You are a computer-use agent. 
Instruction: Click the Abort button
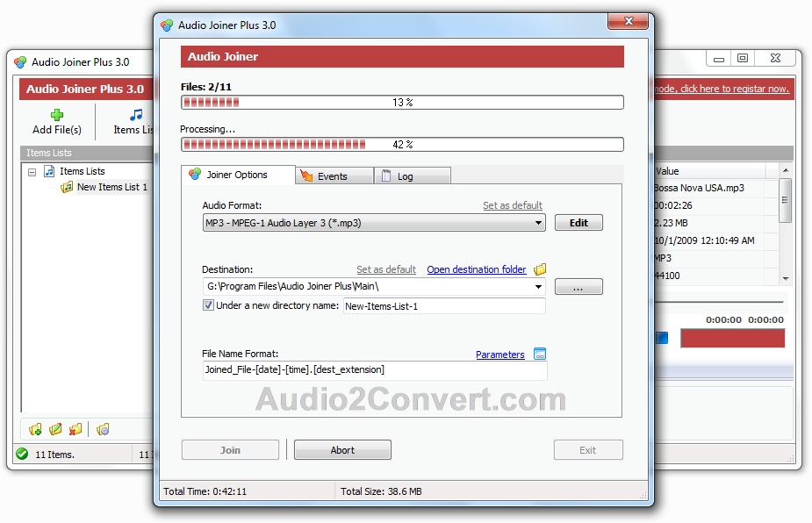pyautogui.click(x=342, y=450)
